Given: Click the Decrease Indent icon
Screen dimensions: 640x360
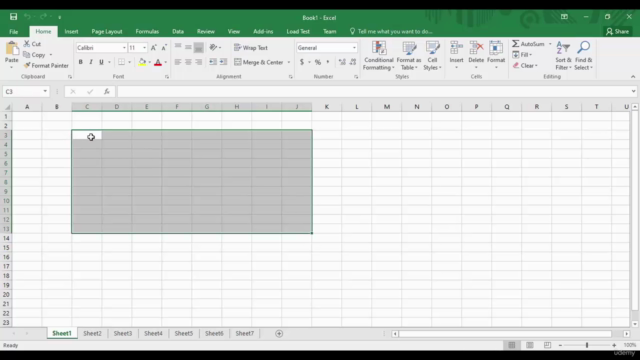Looking at the screenshot, I should tap(213, 62).
